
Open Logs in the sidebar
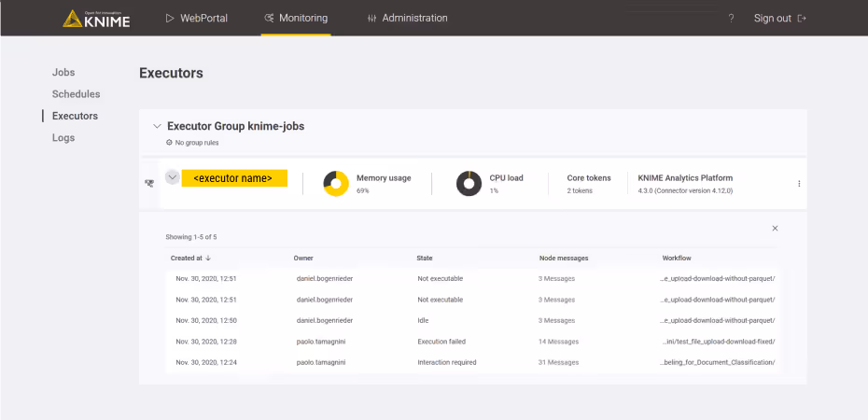pyautogui.click(x=63, y=138)
